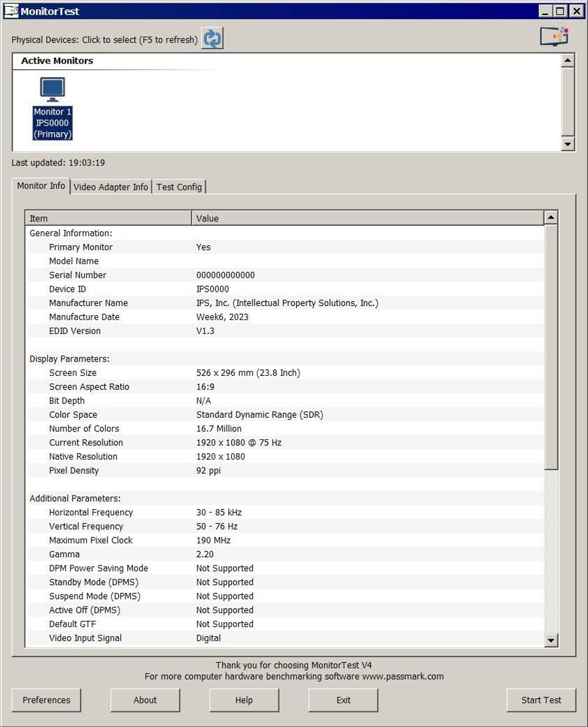Click Standard Dynamic Range (SDR) value
This screenshot has width=588, height=727.
click(x=260, y=414)
